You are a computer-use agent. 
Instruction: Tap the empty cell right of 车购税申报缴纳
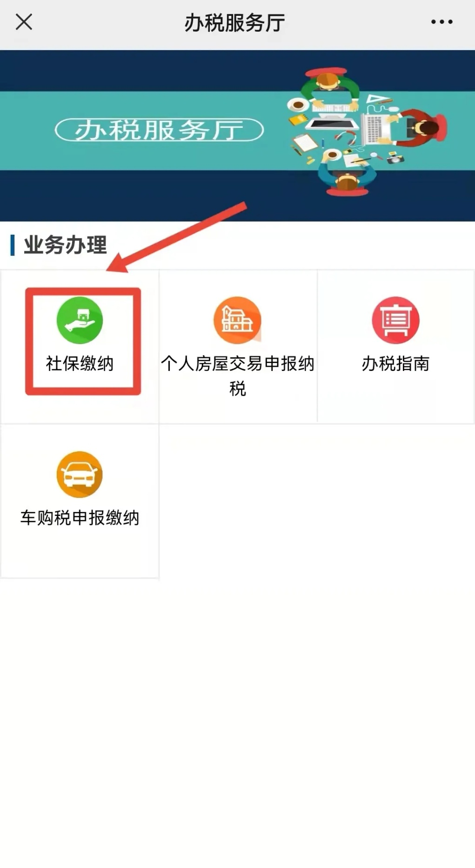tap(238, 501)
